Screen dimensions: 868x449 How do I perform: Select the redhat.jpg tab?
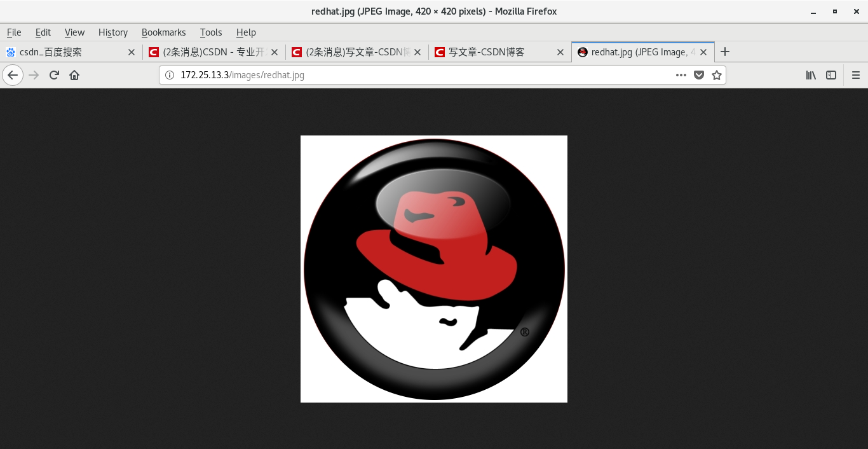click(643, 52)
